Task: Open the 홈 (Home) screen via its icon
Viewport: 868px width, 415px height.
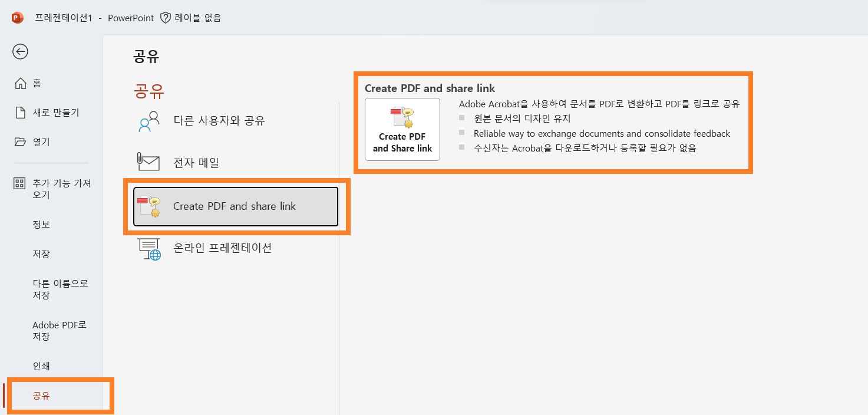Action: [19, 83]
